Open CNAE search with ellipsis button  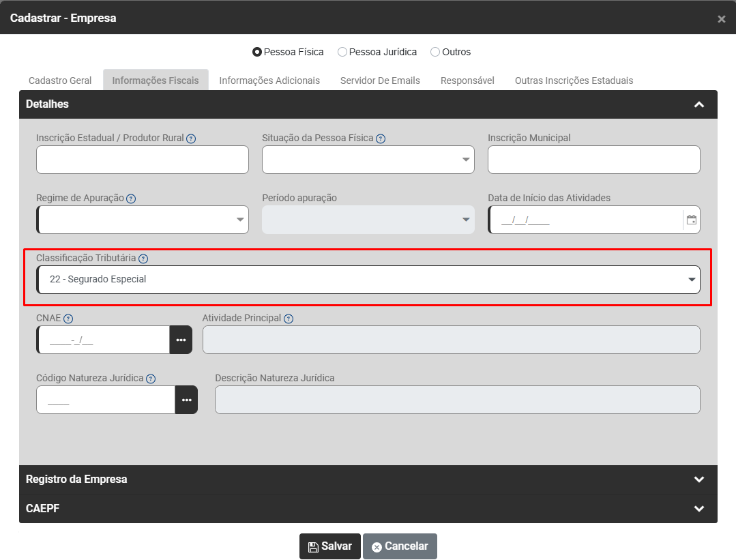coord(181,340)
